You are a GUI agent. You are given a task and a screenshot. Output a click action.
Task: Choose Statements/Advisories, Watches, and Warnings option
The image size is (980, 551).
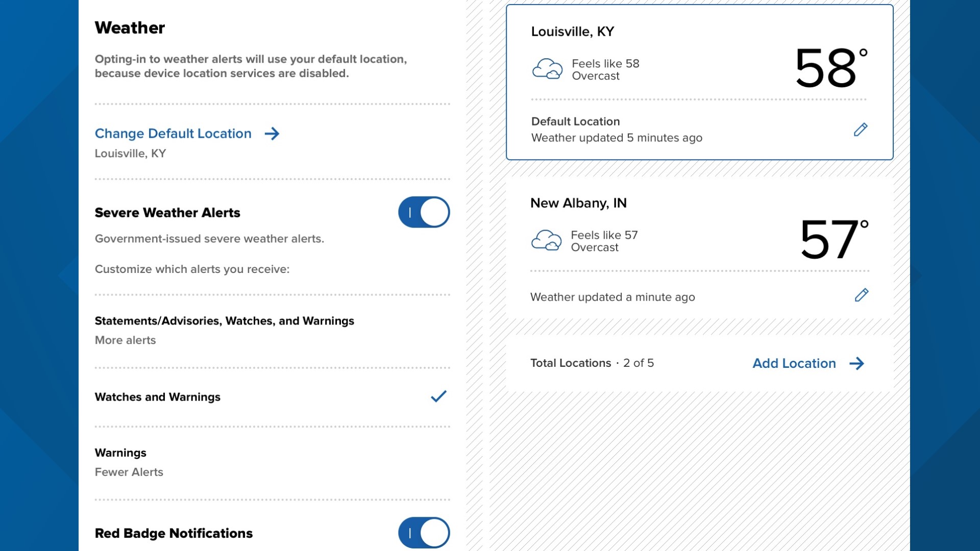pos(272,331)
